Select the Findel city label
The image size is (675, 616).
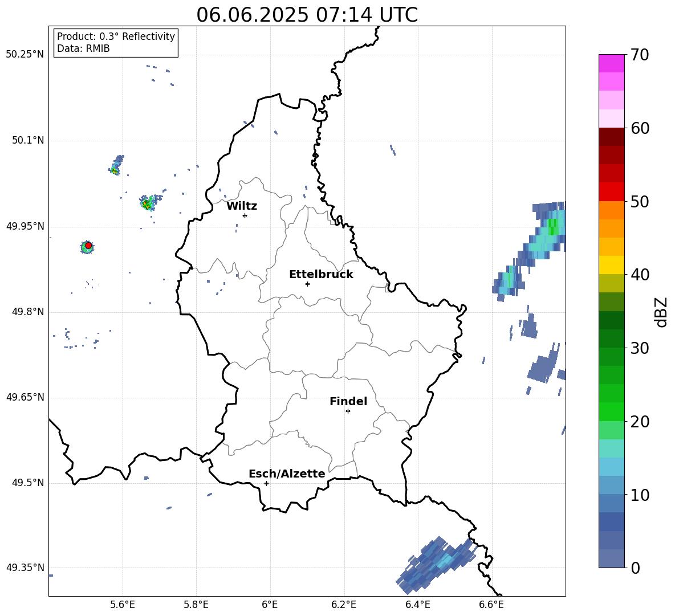click(x=348, y=401)
